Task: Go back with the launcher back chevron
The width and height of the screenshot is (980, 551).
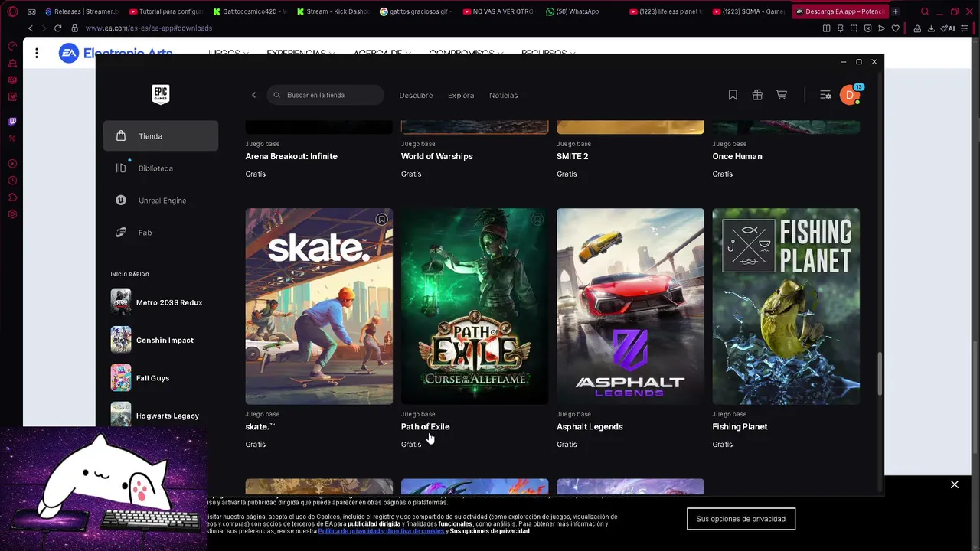Action: pos(253,95)
